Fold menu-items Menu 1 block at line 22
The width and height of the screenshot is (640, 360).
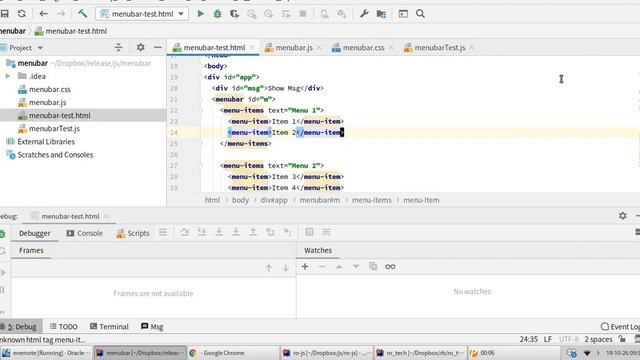click(x=200, y=110)
